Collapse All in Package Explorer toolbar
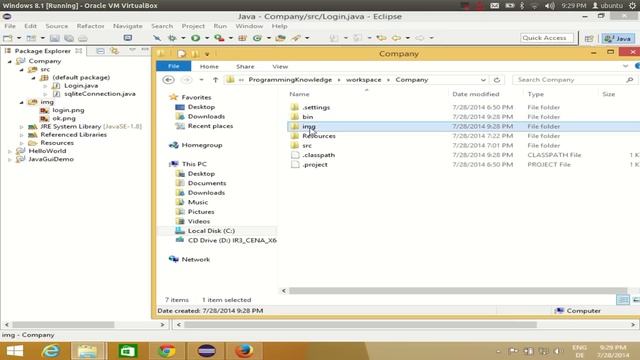This screenshot has height=360, width=640. 100,51
